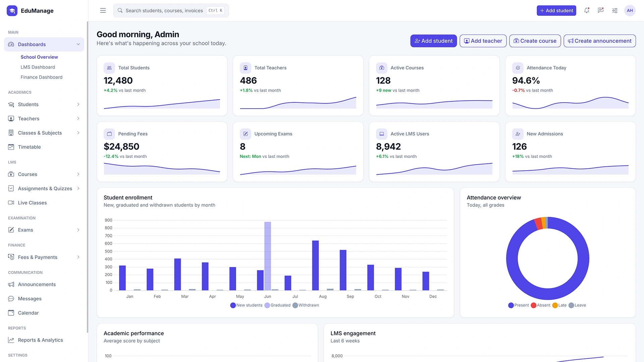Click the Active LMS Users card icon
The image size is (644, 362).
(x=382, y=134)
